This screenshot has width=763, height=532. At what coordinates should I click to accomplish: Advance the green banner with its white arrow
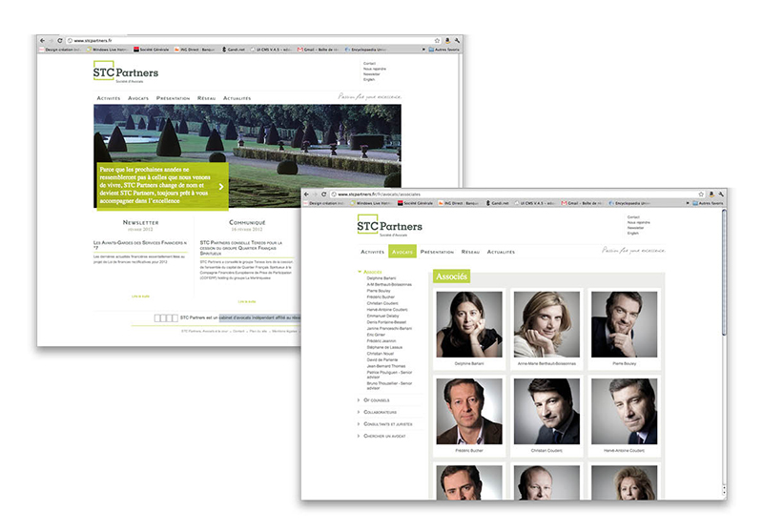[x=221, y=187]
